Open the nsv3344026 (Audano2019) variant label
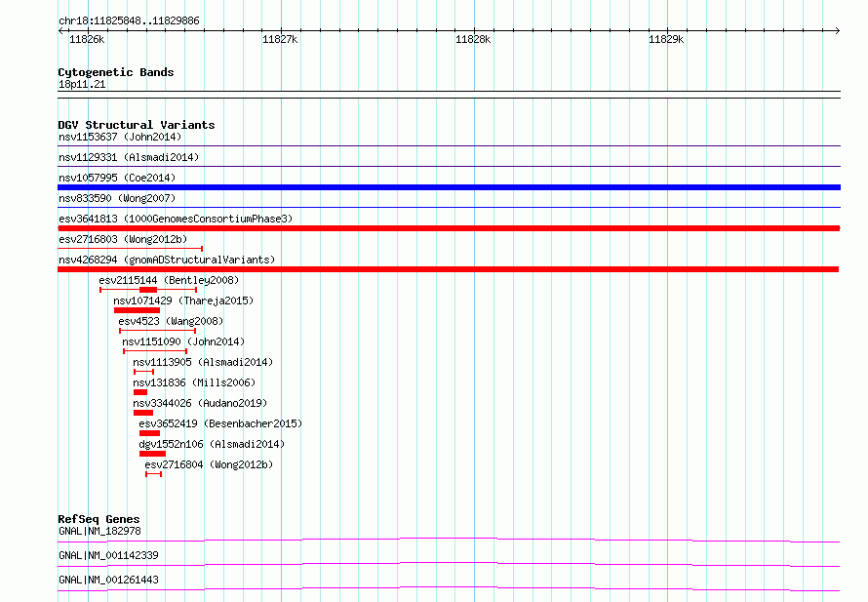The height and width of the screenshot is (602, 868). point(200,403)
